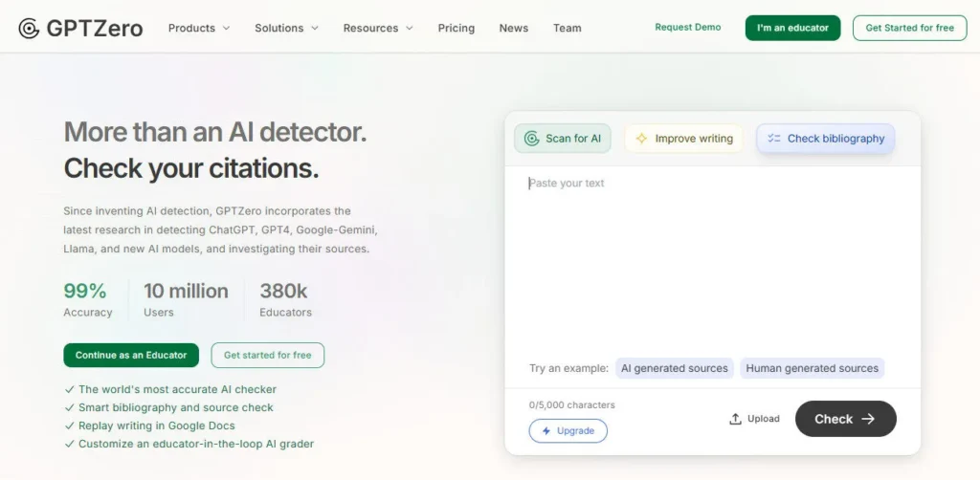The image size is (980, 480).
Task: Click the 0/5,000 characters counter
Action: (x=572, y=405)
